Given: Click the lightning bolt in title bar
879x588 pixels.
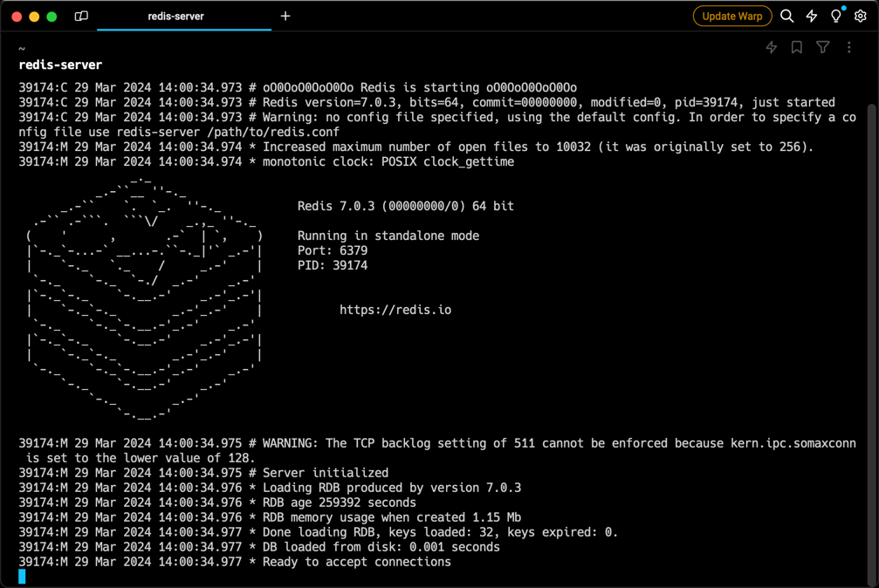Looking at the screenshot, I should click(x=812, y=17).
